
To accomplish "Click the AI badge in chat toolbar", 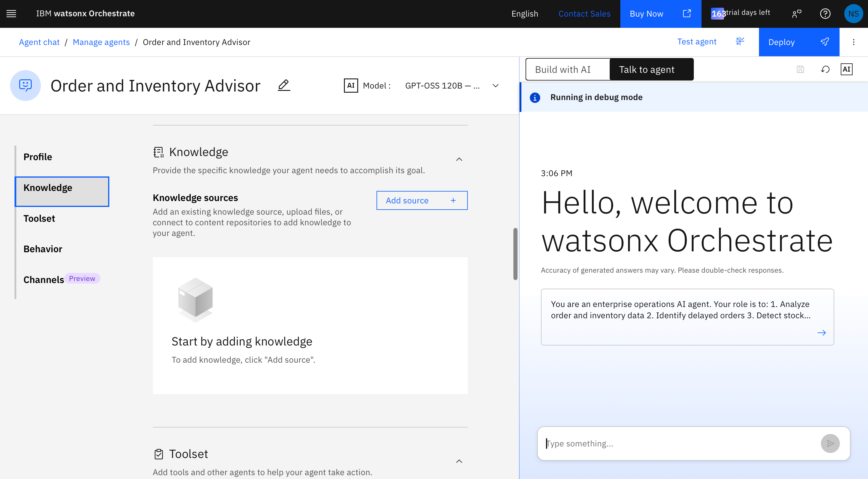I will [x=846, y=69].
